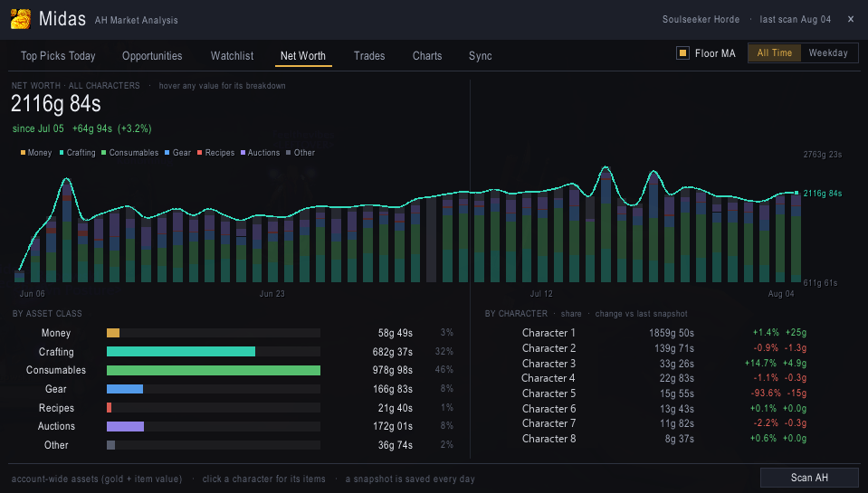Image resolution: width=868 pixels, height=493 pixels.
Task: Click the Gear asset bar
Action: pos(213,389)
